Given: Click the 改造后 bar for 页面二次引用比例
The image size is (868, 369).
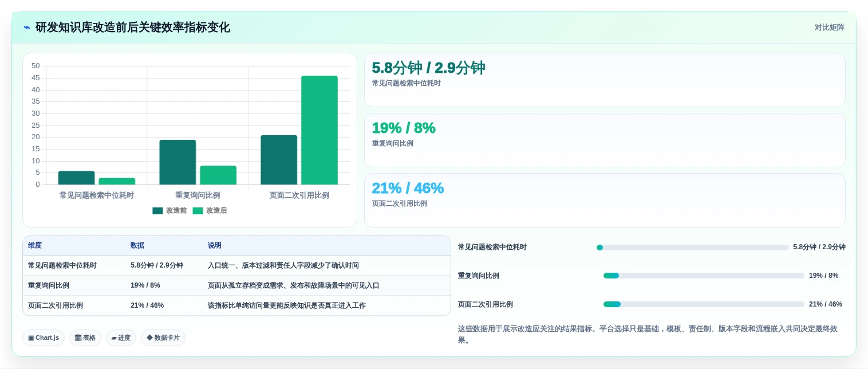Looking at the screenshot, I should (x=319, y=130).
